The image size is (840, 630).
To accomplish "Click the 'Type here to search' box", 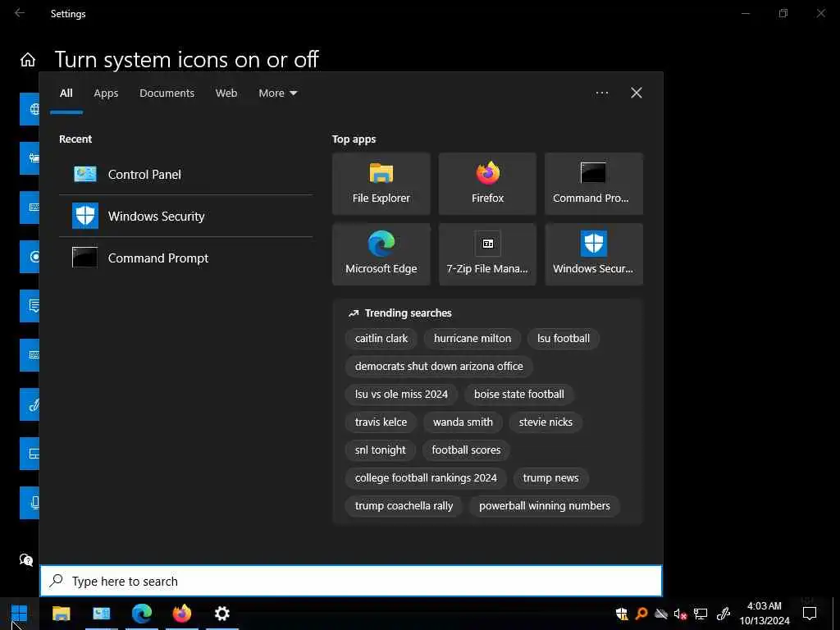I will [x=351, y=582].
